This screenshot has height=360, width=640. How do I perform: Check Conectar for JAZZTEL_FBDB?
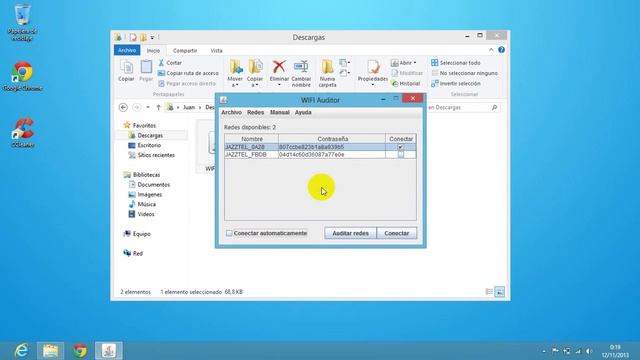pyautogui.click(x=400, y=155)
